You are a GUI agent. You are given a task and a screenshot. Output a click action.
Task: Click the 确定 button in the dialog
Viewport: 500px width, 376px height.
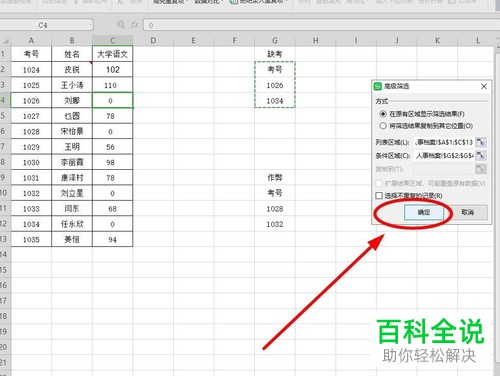pos(424,212)
